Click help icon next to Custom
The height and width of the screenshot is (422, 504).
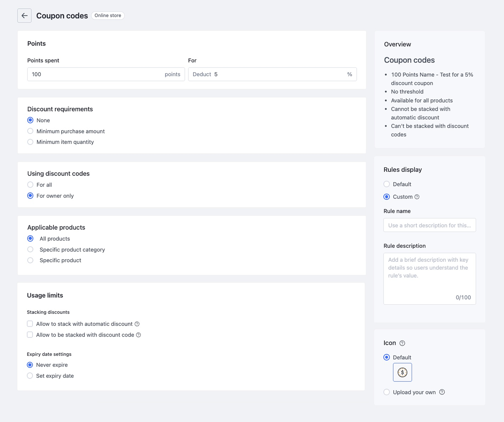coord(417,197)
